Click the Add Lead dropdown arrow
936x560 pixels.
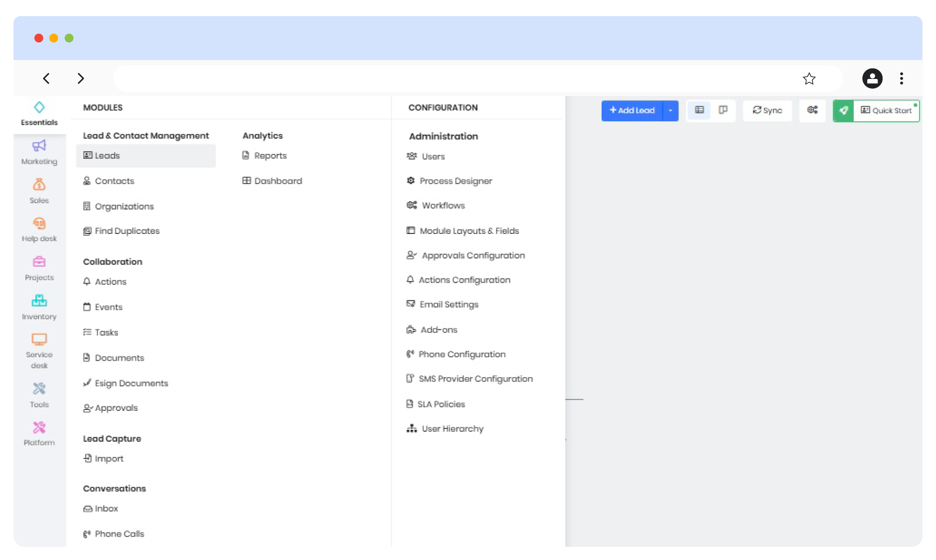click(669, 110)
